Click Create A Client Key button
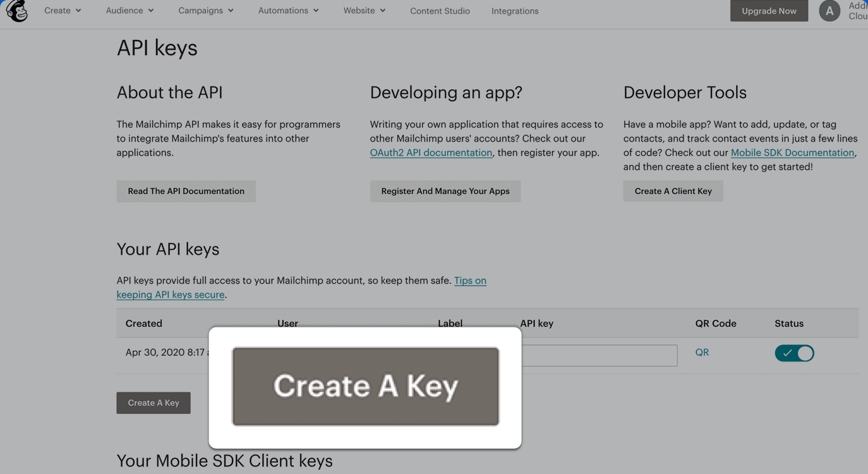This screenshot has height=474, width=868. [x=673, y=191]
